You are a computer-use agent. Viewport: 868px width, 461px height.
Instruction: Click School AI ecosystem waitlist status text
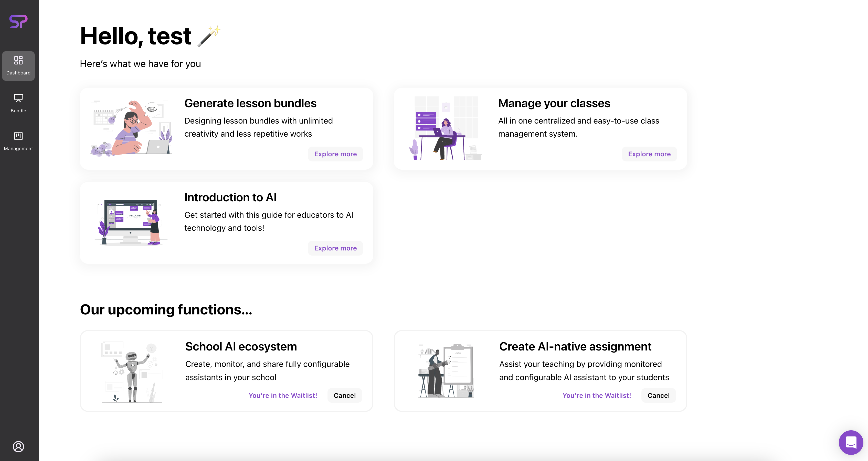point(283,395)
